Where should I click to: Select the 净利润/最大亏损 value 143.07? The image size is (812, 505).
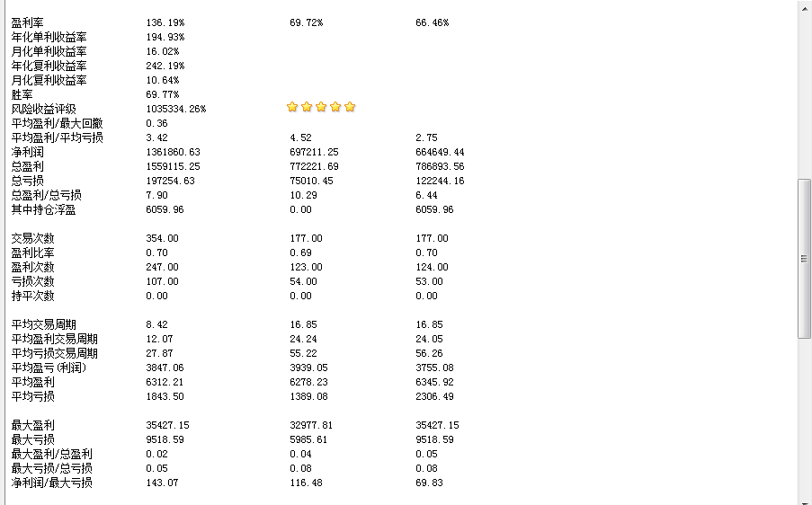162,483
